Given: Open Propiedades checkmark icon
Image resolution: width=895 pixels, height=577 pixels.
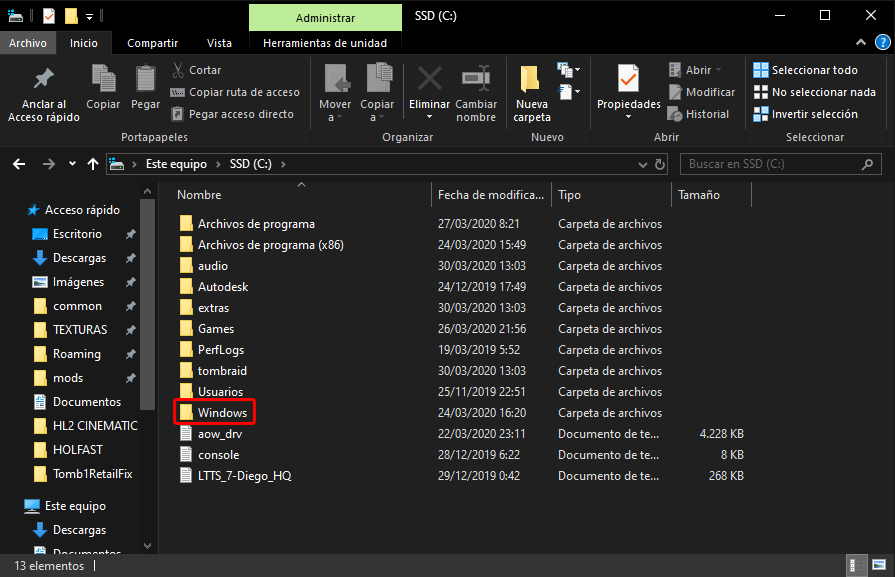Looking at the screenshot, I should click(x=628, y=79).
